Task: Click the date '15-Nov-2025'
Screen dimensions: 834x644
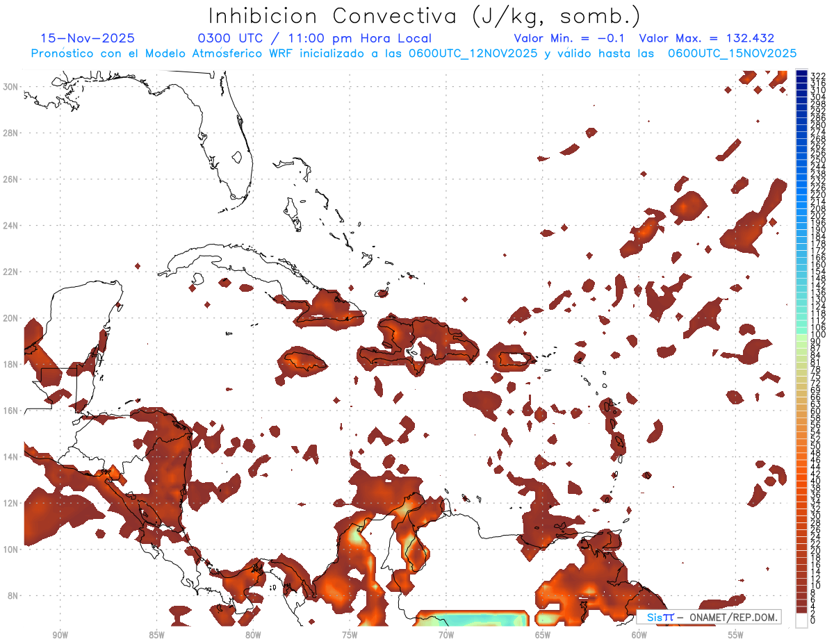Action: [x=88, y=38]
